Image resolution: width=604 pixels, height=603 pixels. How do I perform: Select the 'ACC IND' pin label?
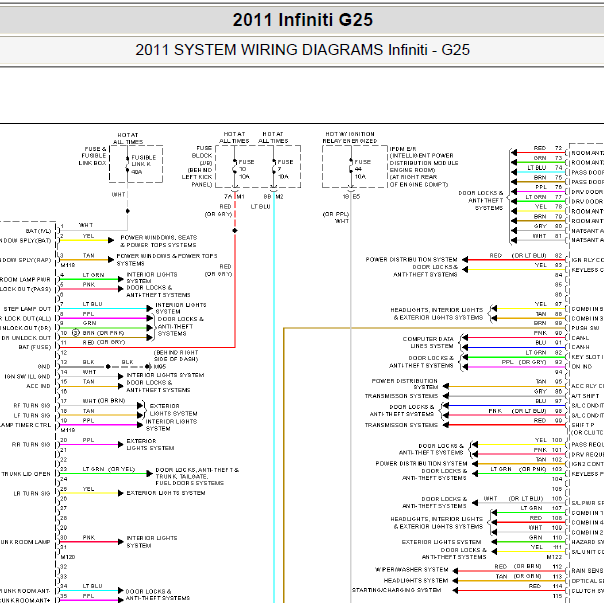(x=38, y=386)
